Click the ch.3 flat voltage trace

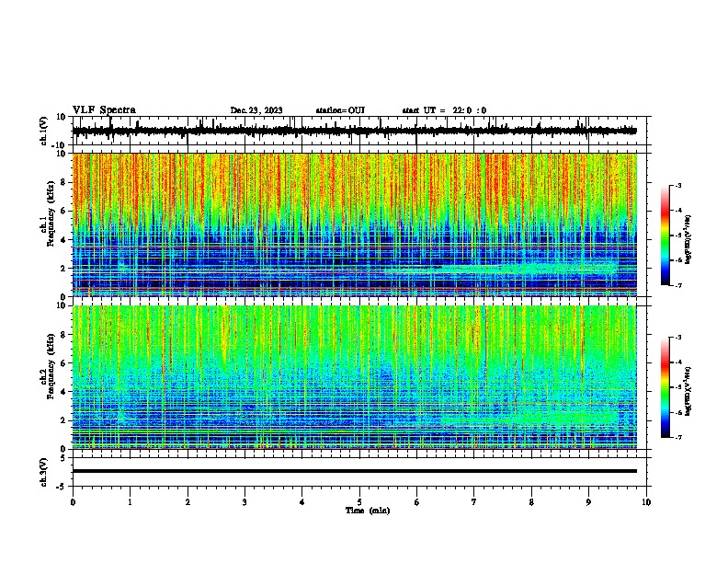355,471
